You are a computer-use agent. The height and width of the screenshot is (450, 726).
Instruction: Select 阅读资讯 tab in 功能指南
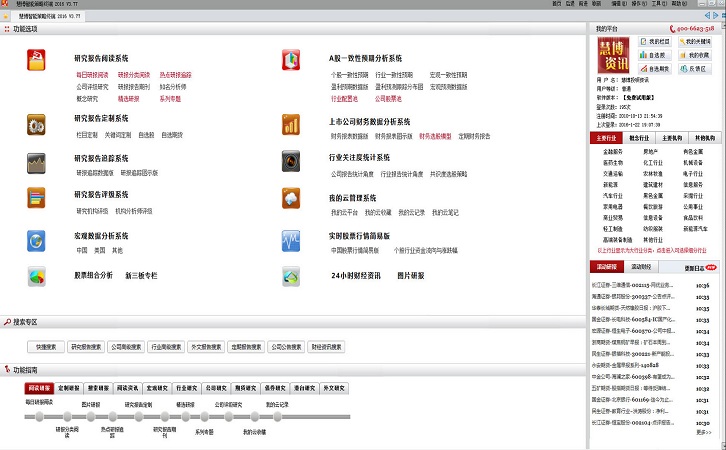(x=127, y=388)
